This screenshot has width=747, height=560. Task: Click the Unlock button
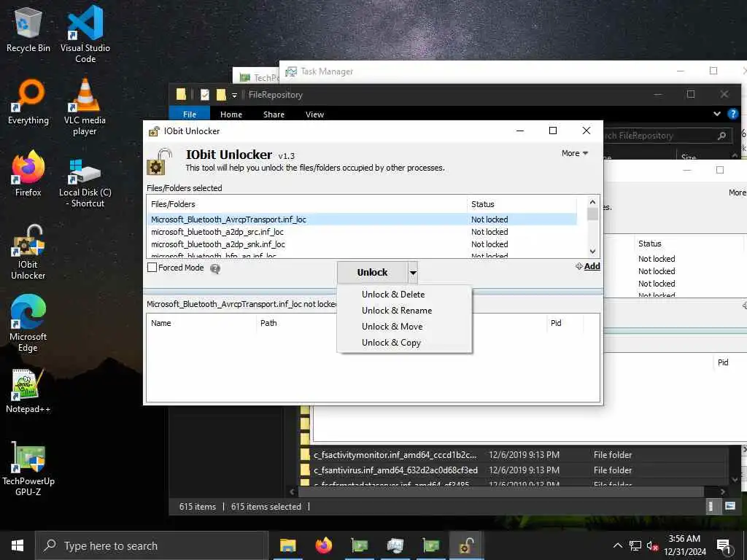[372, 273]
